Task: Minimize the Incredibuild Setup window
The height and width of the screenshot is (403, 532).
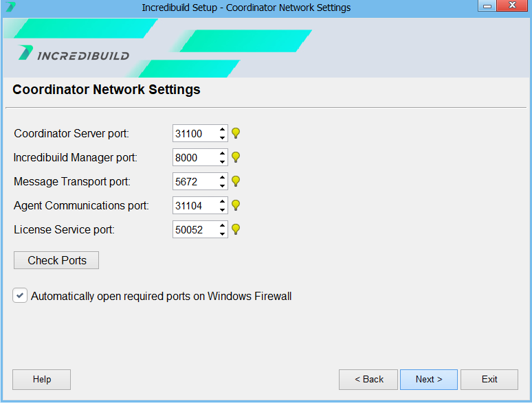Action: click(x=487, y=7)
